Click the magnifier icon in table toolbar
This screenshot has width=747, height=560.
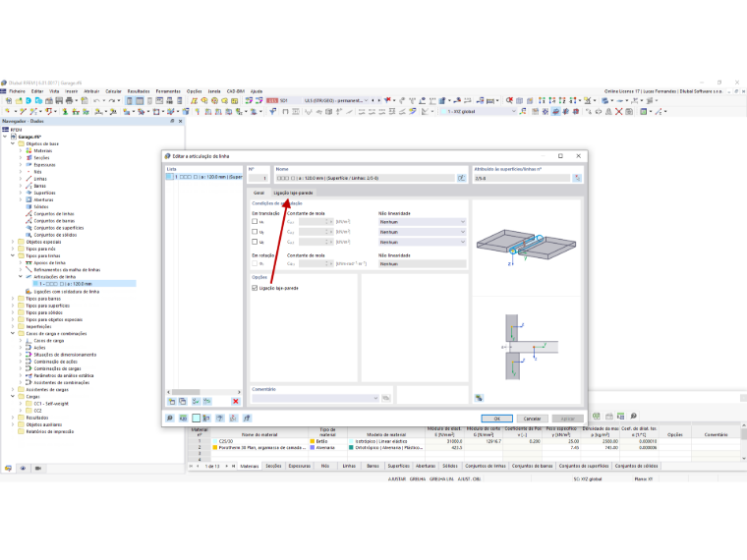point(634,417)
